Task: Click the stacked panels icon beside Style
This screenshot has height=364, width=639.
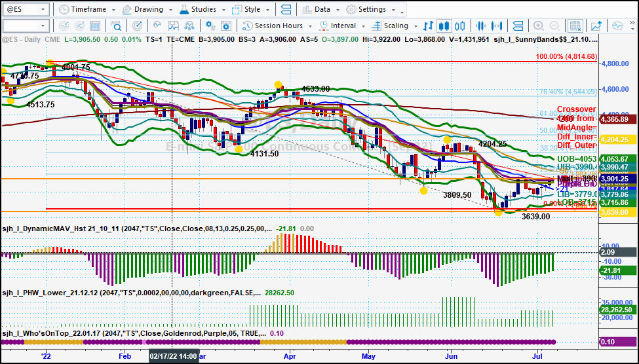Action: (286, 9)
